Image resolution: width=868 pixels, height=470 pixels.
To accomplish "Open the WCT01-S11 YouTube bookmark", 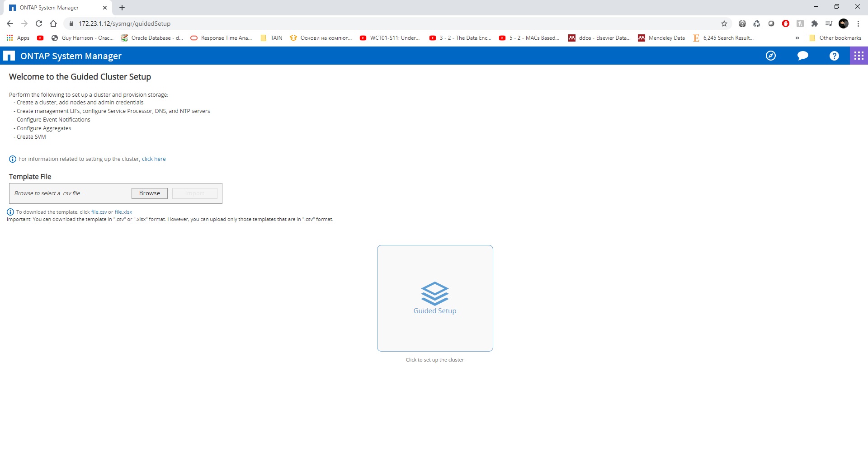I will tap(390, 38).
